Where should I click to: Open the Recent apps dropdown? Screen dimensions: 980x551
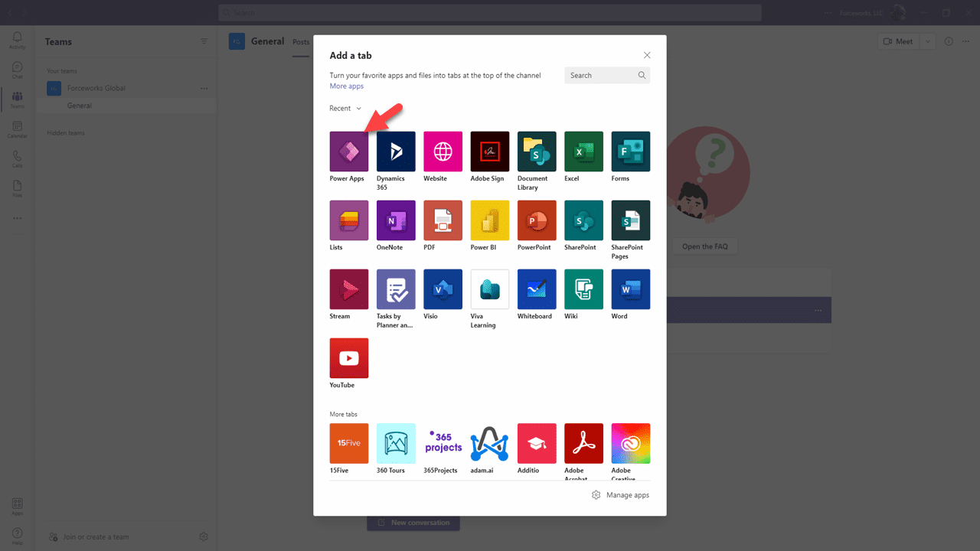(x=344, y=108)
